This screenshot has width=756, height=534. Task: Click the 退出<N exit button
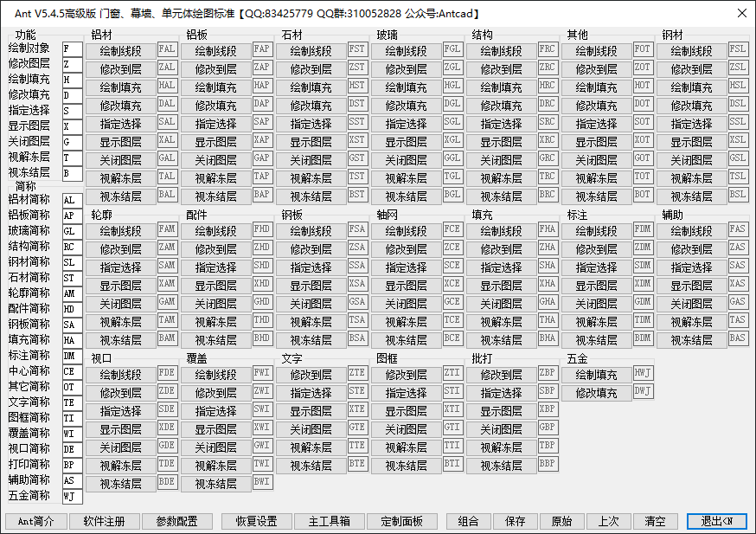[x=716, y=521]
